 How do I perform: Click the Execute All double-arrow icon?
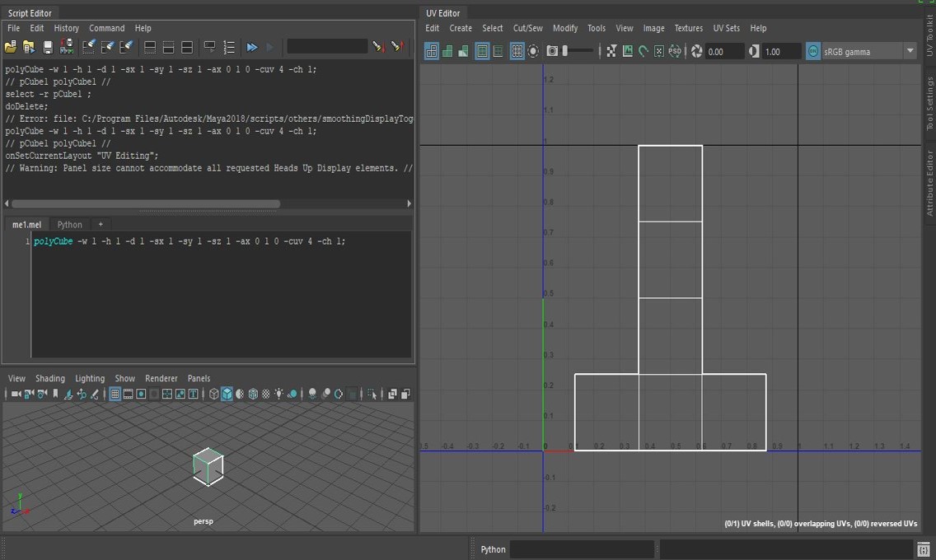tap(252, 47)
